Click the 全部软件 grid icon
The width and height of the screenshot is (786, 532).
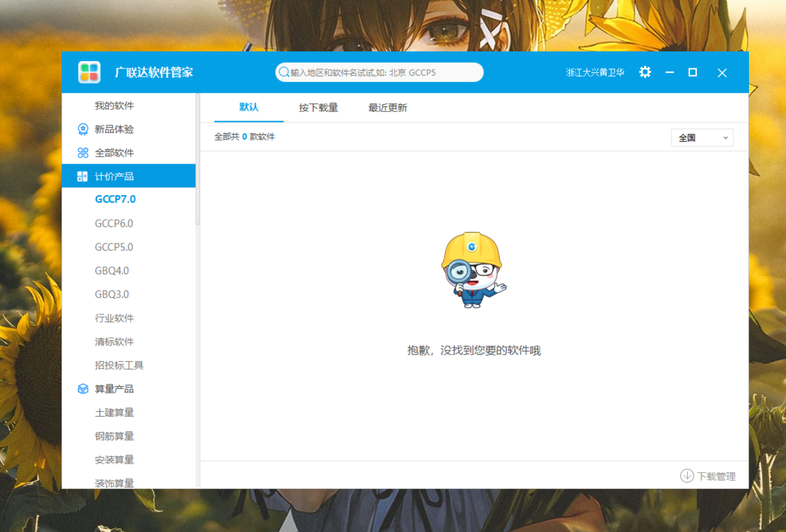(x=83, y=153)
